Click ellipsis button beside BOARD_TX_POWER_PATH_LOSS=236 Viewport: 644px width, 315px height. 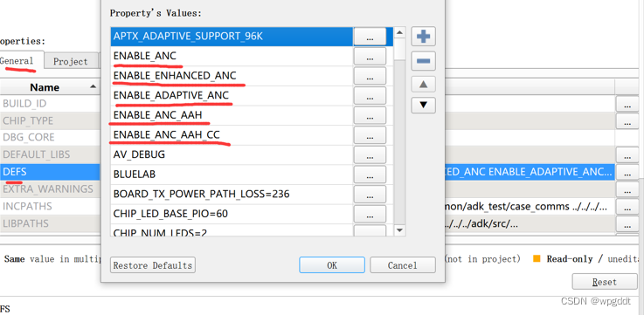[370, 195]
